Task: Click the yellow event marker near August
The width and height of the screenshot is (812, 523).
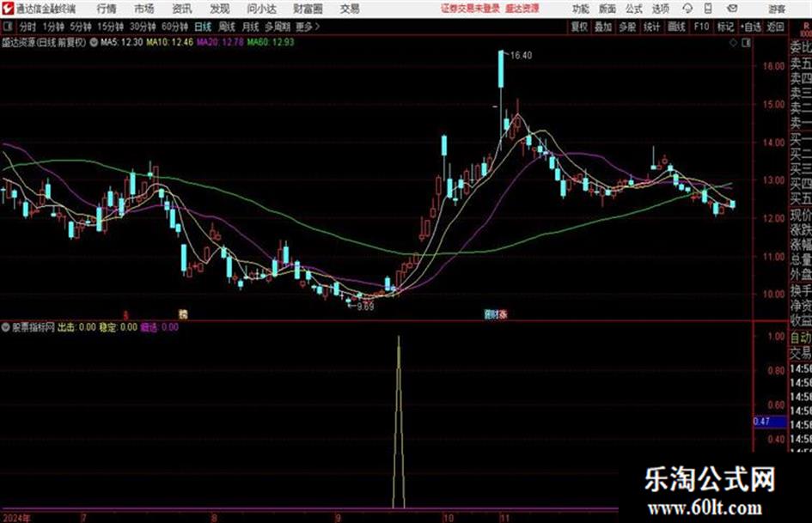Action: (183, 314)
